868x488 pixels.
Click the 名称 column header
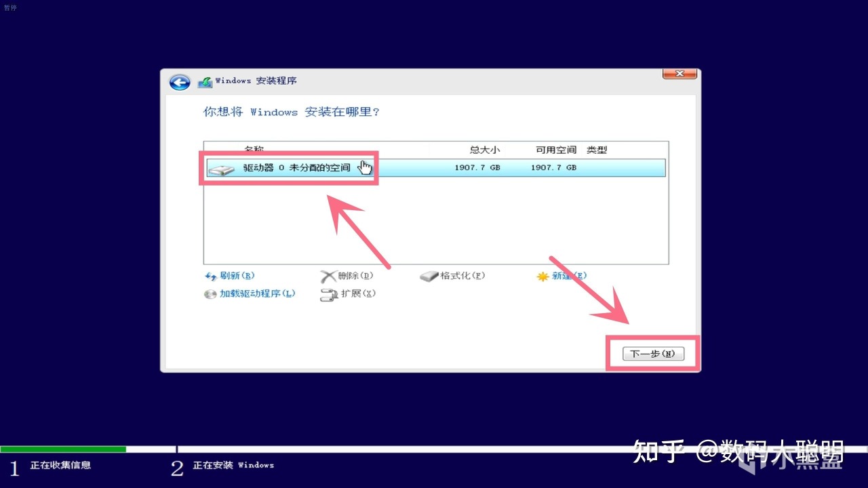click(254, 149)
